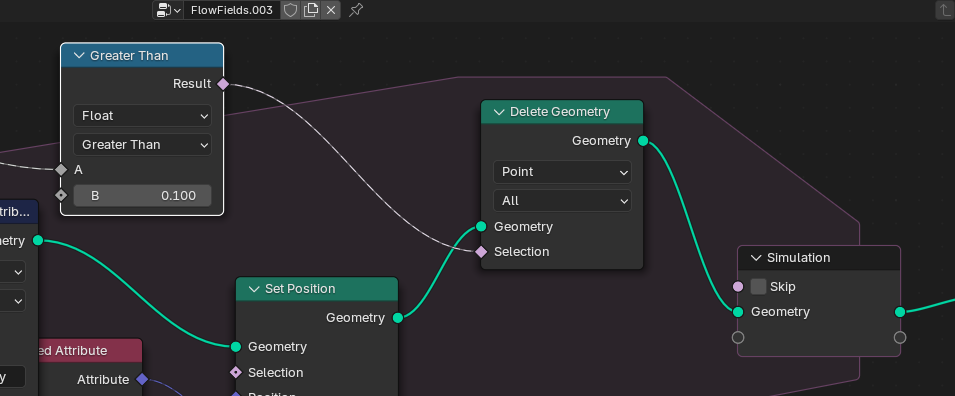Click the A input socket on Greater Than
Screen dimensions: 955x396
coord(61,170)
